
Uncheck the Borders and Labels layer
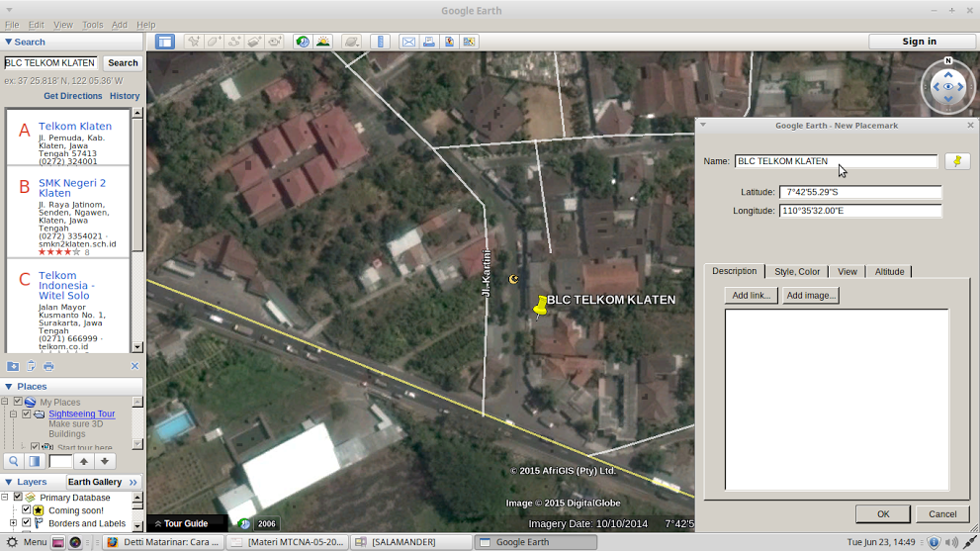[x=27, y=523]
